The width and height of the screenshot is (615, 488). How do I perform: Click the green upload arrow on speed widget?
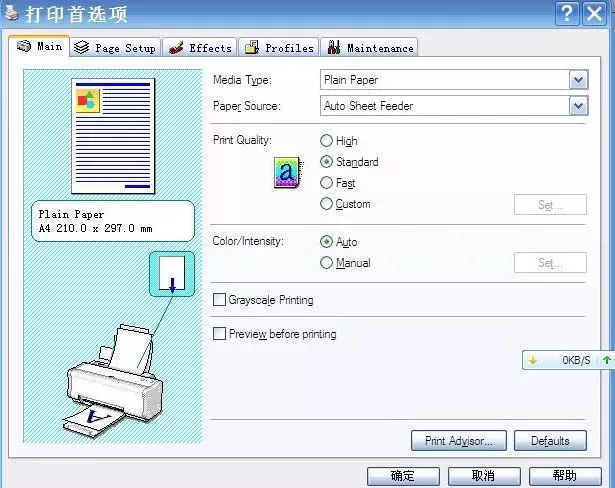point(607,360)
